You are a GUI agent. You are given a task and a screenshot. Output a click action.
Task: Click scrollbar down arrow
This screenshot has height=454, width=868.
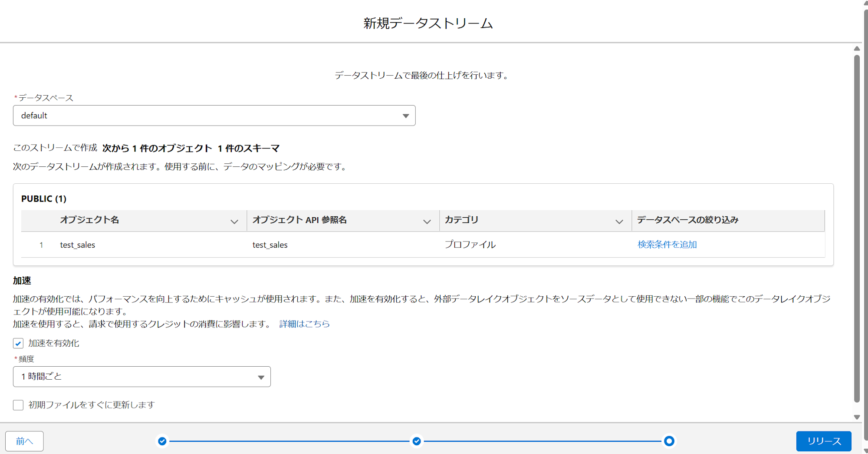coord(857,417)
